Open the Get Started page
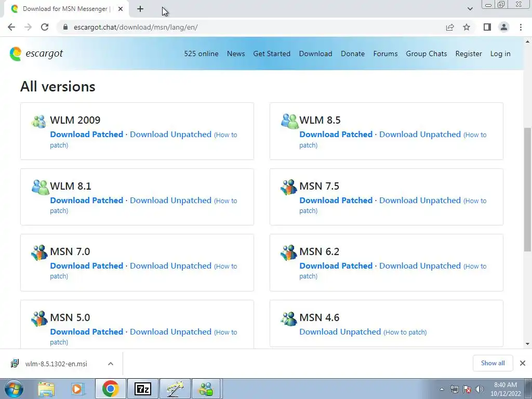The width and height of the screenshot is (532, 399). pos(272,54)
